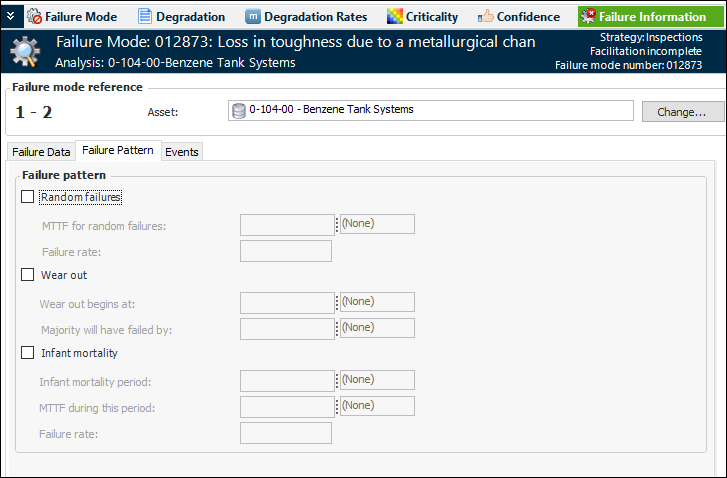Click the Criticality color grid icon
Image resolution: width=727 pixels, height=478 pixels.
tap(395, 17)
